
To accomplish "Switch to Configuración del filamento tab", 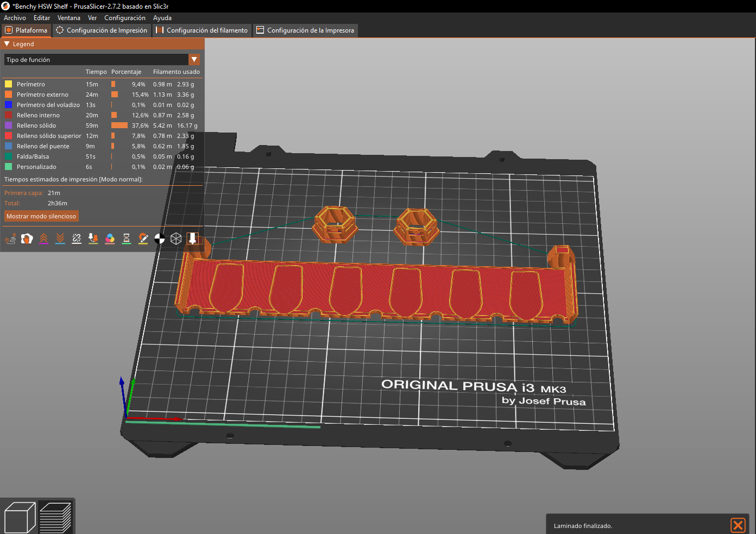I will 202,30.
